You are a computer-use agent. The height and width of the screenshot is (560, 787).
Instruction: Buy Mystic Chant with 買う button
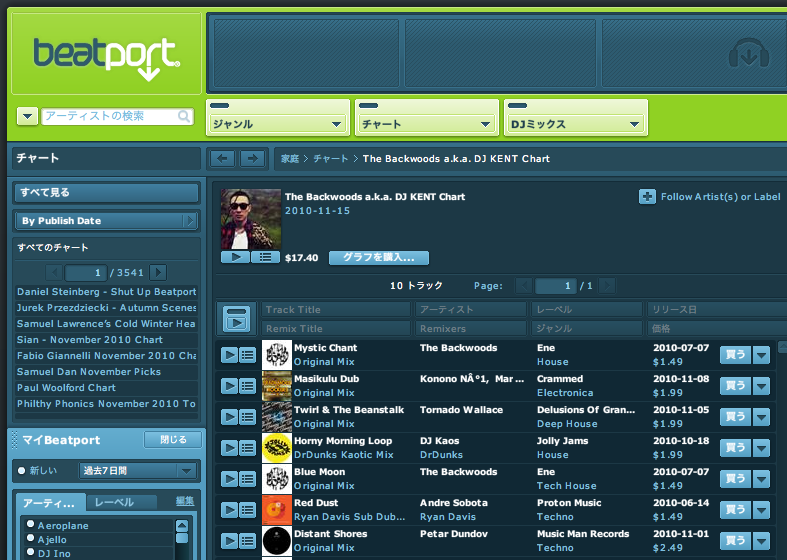pos(735,355)
